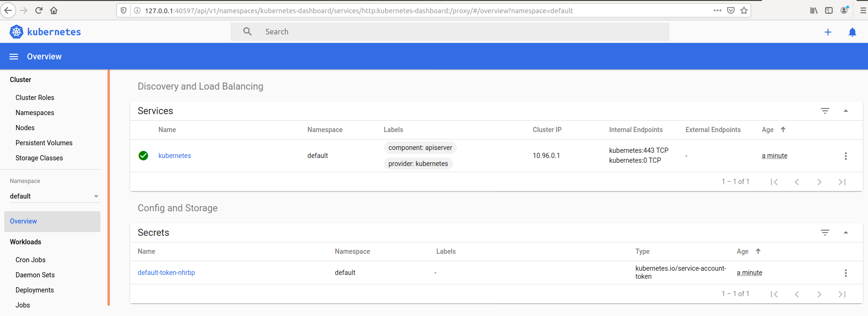The width and height of the screenshot is (868, 316).
Task: Open actions menu for the kubernetes service
Action: (846, 156)
